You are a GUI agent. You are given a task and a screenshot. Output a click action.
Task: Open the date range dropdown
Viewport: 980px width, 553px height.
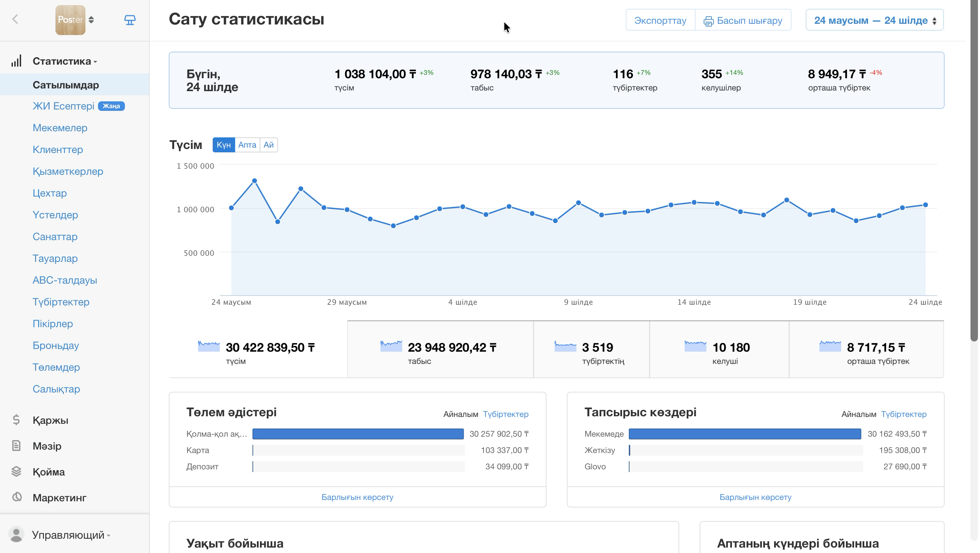(874, 20)
